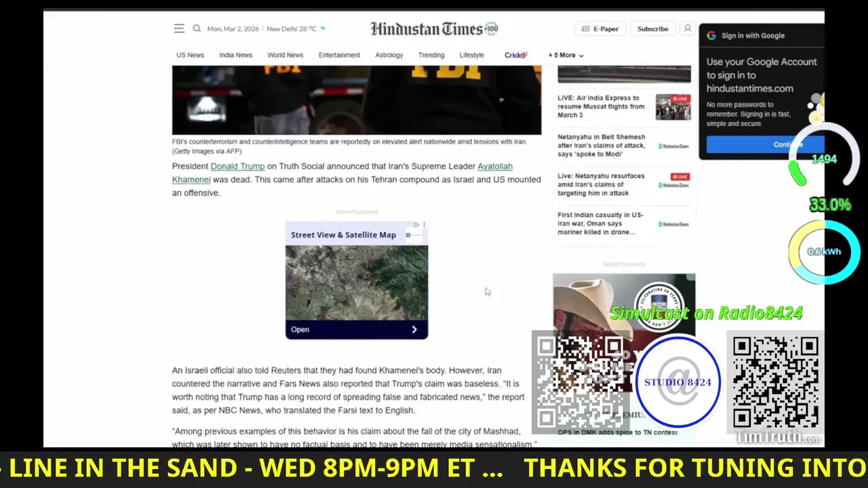This screenshot has width=868, height=488.
Task: Click the Street View & Satellite Map ad title
Action: point(343,235)
